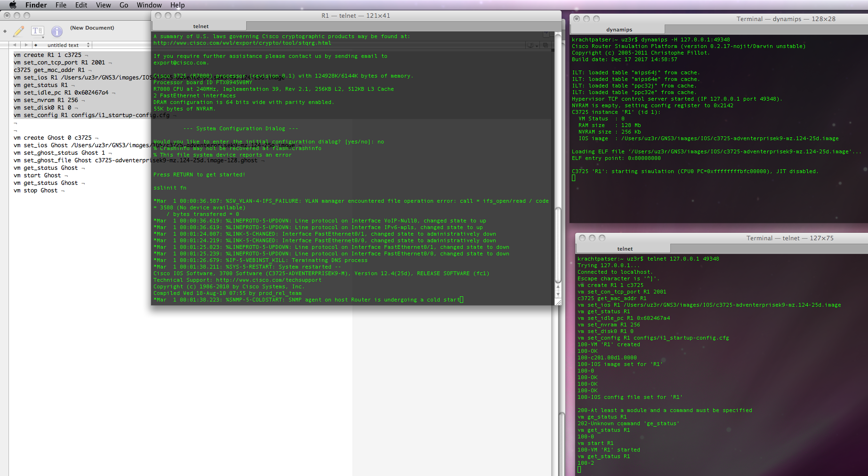This screenshot has width=868, height=476.
Task: Click the diamond icon left of the pencil
Action: 5,32
